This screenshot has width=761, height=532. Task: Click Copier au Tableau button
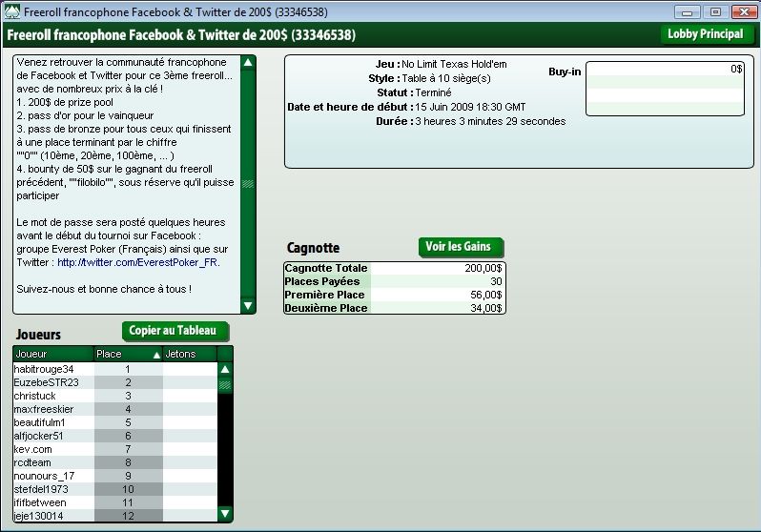coord(174,331)
